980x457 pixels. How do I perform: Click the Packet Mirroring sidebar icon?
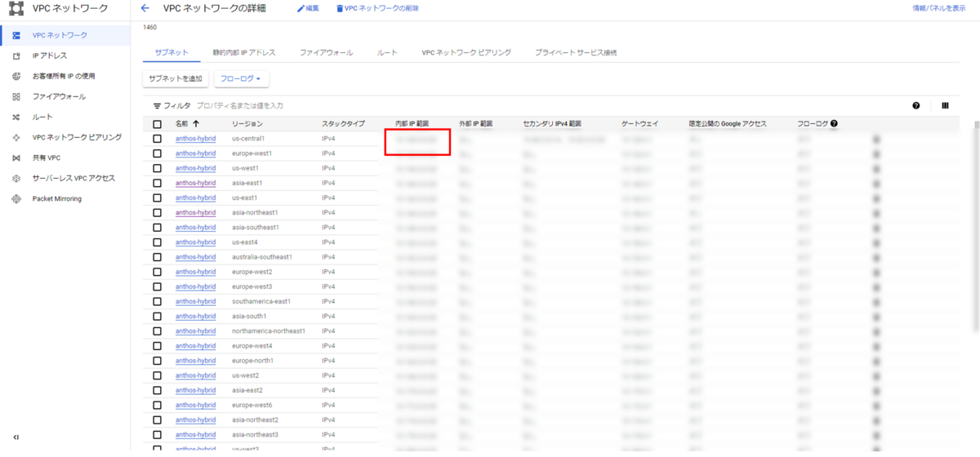click(16, 198)
